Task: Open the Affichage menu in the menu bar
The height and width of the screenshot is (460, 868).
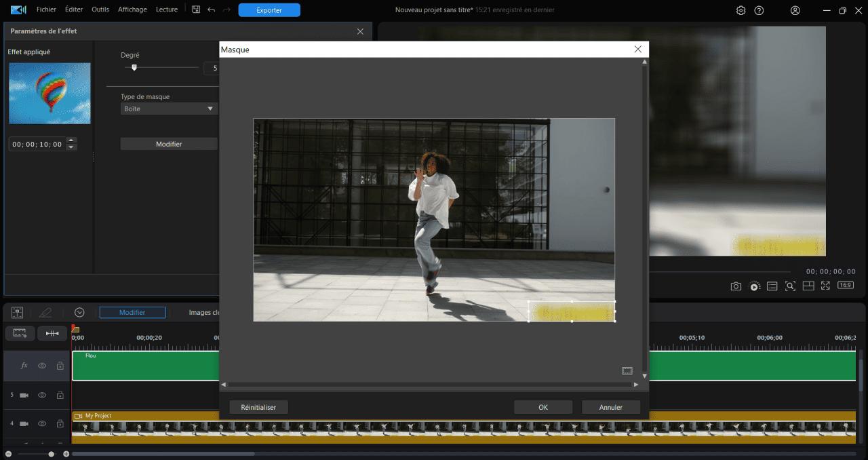Action: tap(132, 9)
